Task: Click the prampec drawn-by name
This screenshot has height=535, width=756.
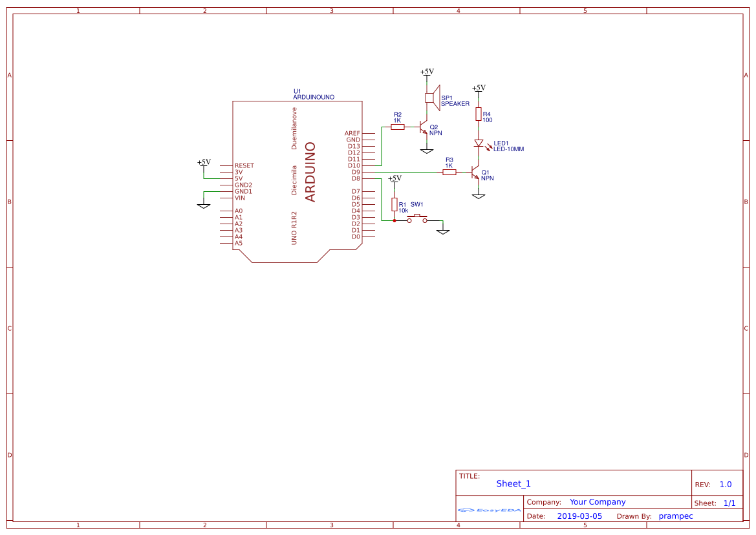Action: (676, 516)
